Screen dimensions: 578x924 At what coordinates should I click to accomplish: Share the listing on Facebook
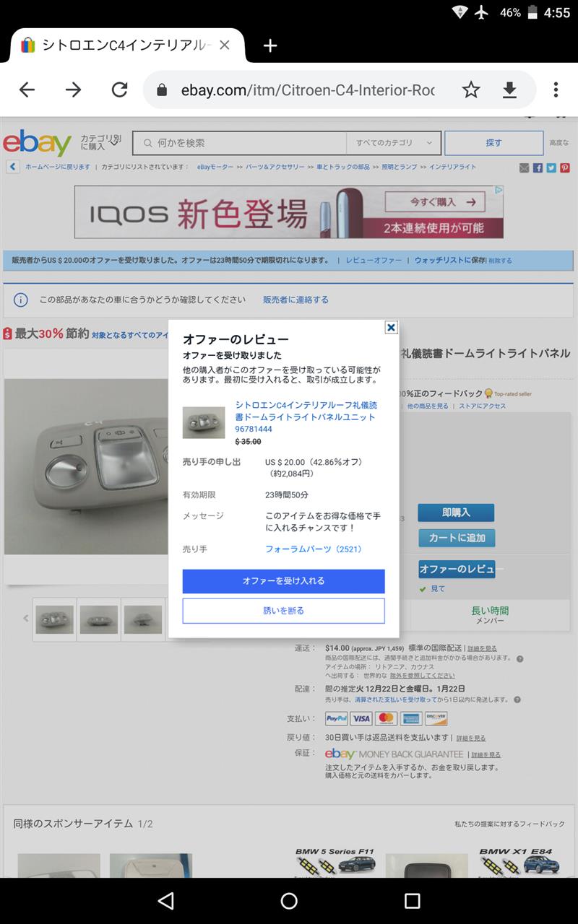click(538, 167)
